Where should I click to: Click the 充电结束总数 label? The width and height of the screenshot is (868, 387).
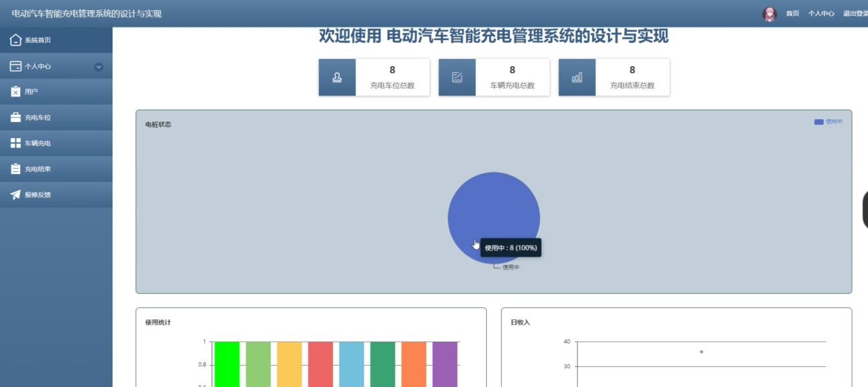tap(632, 86)
